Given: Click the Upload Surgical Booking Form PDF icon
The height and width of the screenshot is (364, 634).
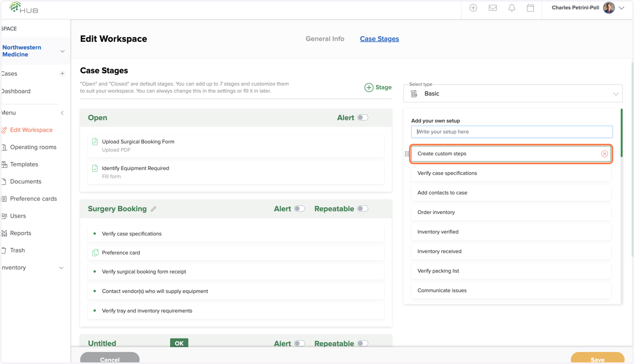Looking at the screenshot, I should click(95, 142).
